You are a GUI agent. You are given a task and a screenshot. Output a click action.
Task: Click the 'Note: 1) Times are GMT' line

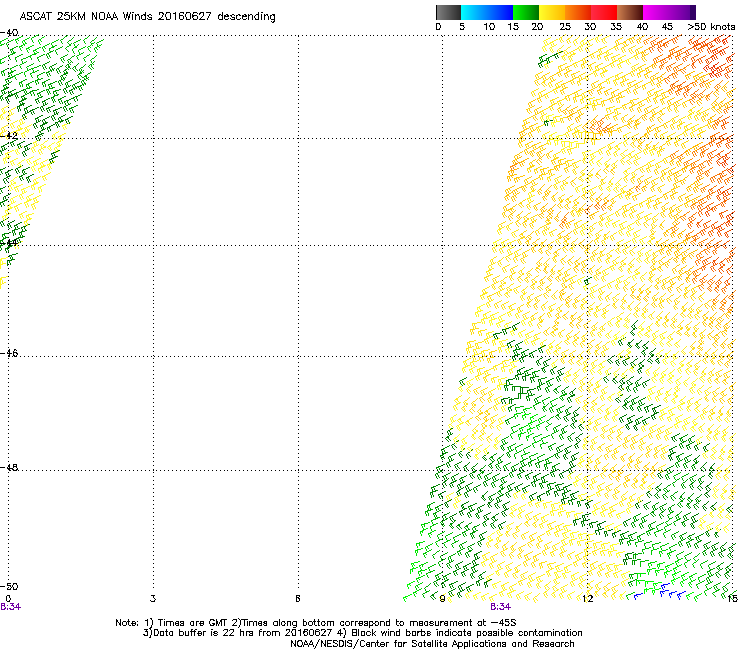pos(316,623)
